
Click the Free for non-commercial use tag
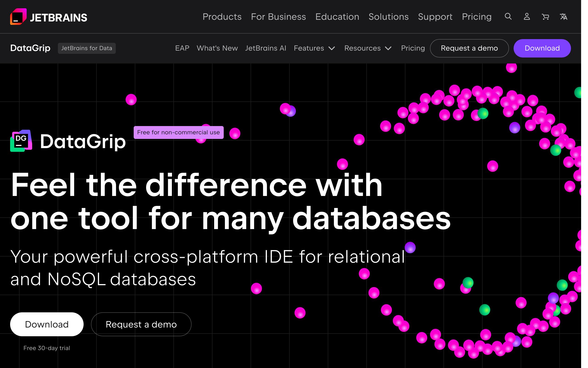[x=179, y=132]
